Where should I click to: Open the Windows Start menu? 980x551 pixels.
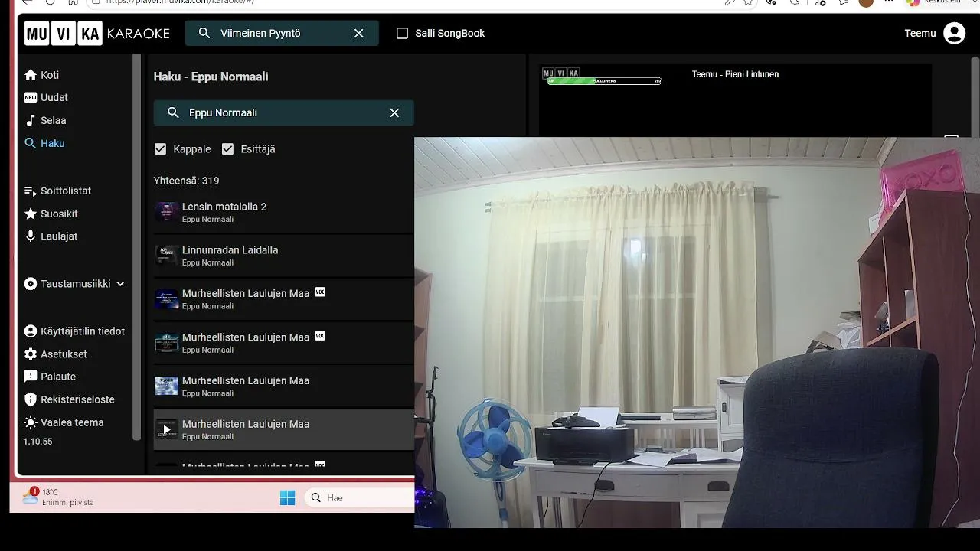coord(287,498)
